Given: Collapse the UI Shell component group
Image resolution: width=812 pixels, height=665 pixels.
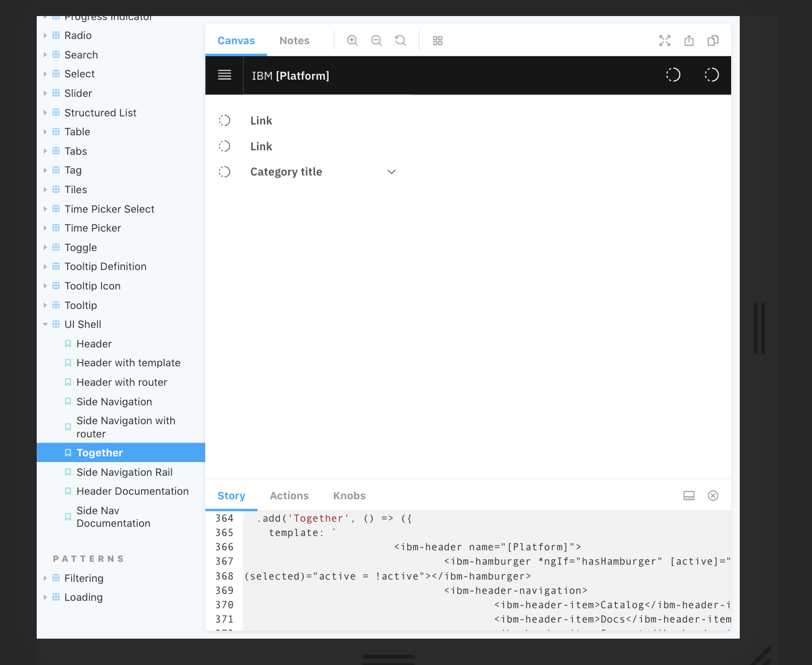Looking at the screenshot, I should pyautogui.click(x=45, y=324).
